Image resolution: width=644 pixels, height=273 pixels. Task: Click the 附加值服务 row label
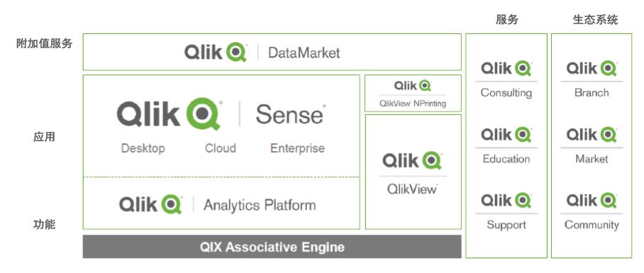[x=45, y=43]
